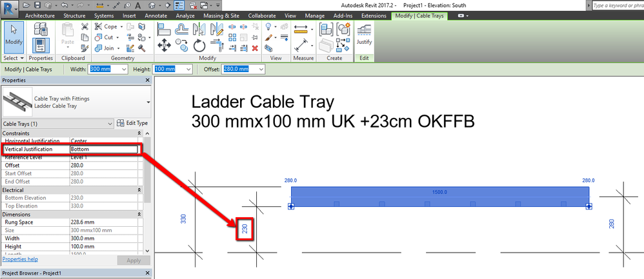Click the Close Hidden Windows icon

click(x=194, y=5)
